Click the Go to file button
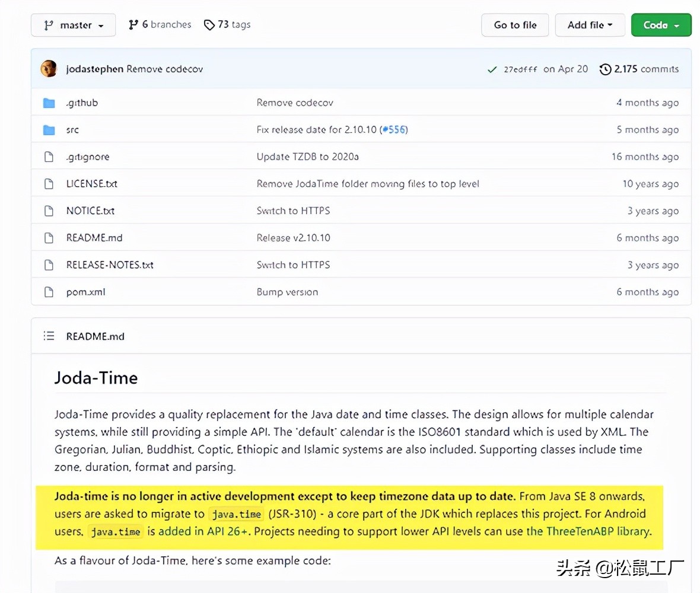 515,25
